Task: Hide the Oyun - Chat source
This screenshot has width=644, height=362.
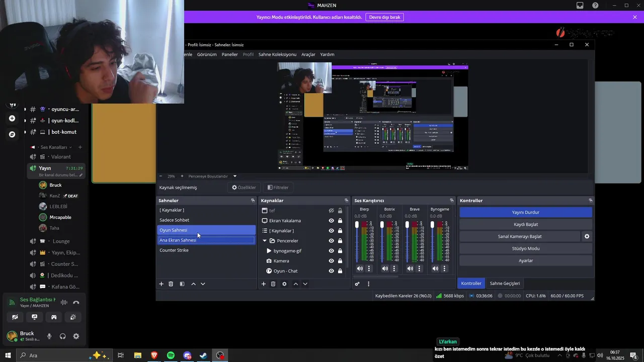Action: click(332, 271)
